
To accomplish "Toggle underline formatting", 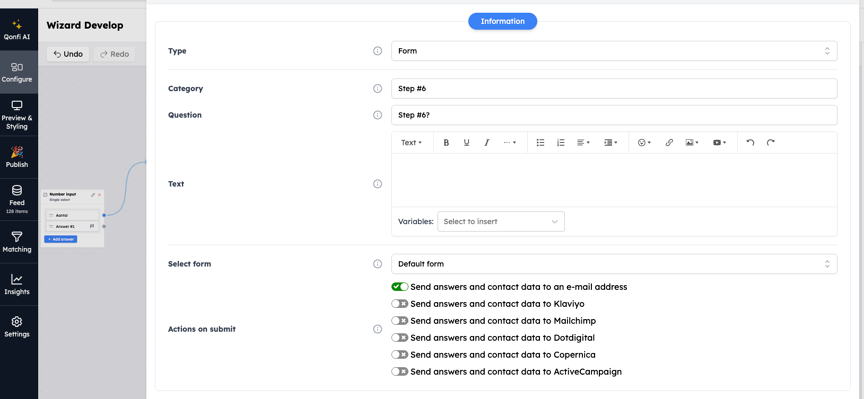I will coord(466,143).
